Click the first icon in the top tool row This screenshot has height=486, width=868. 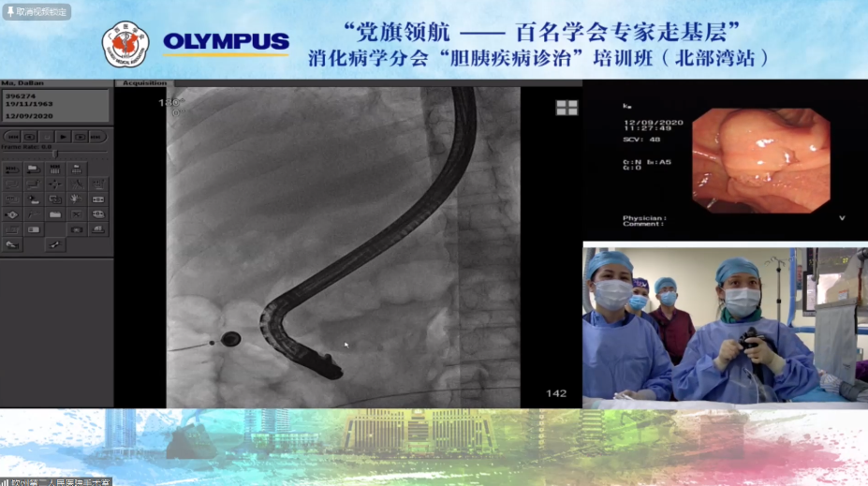click(x=12, y=169)
